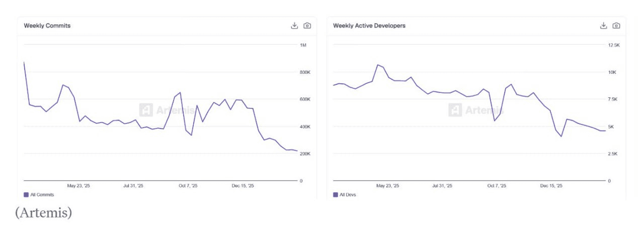The height and width of the screenshot is (236, 644).
Task: Select the Weekly Active Developers title
Action: (x=369, y=26)
